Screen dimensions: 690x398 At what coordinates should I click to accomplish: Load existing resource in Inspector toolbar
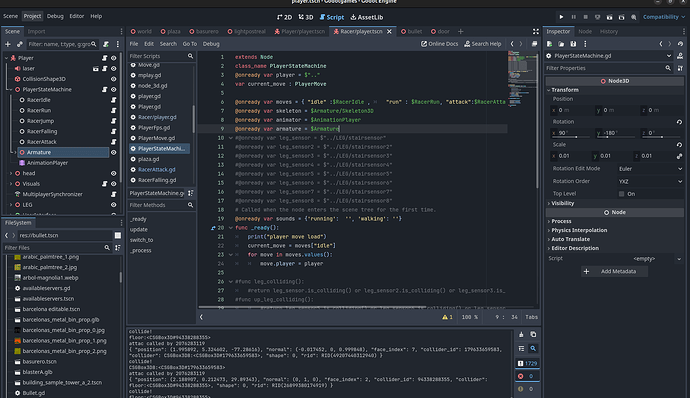(561, 44)
